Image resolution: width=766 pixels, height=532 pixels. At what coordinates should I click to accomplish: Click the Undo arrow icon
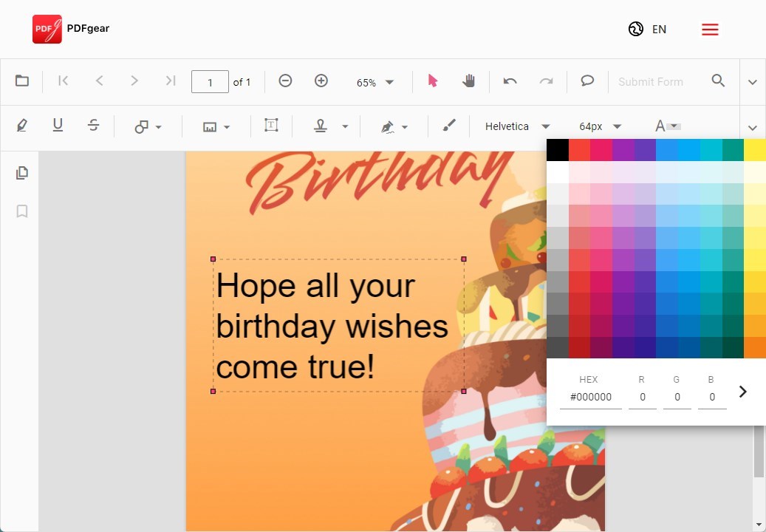510,81
